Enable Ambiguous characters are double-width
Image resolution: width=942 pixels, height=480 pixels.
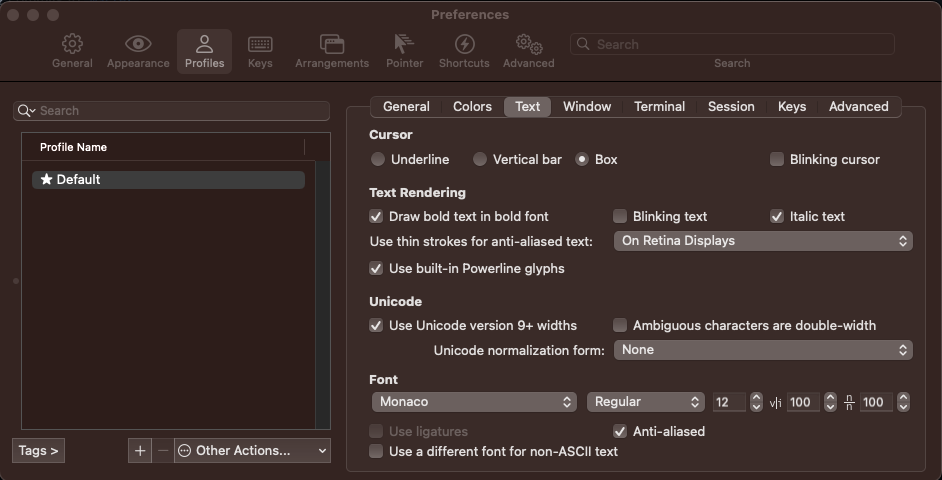(x=620, y=326)
